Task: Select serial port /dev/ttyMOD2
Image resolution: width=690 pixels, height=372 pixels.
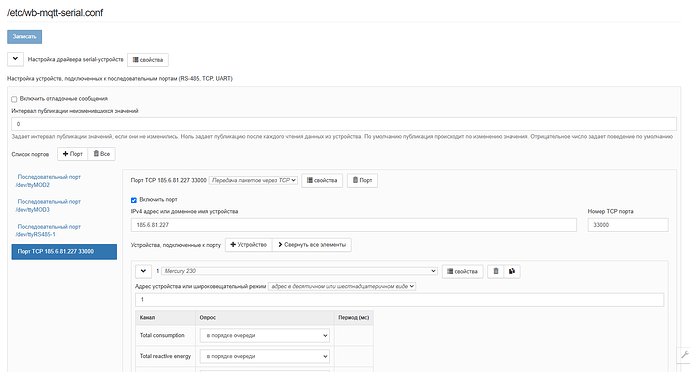Action: [48, 181]
